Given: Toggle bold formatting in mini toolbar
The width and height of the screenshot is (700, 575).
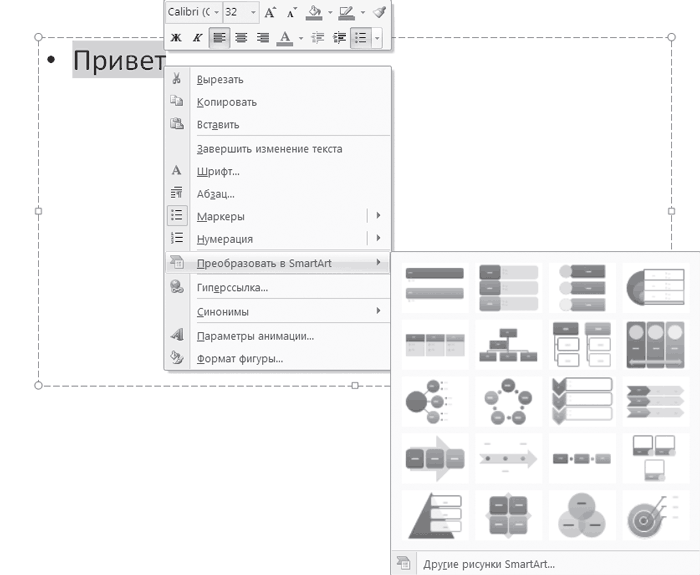Looking at the screenshot, I should click(x=176, y=38).
